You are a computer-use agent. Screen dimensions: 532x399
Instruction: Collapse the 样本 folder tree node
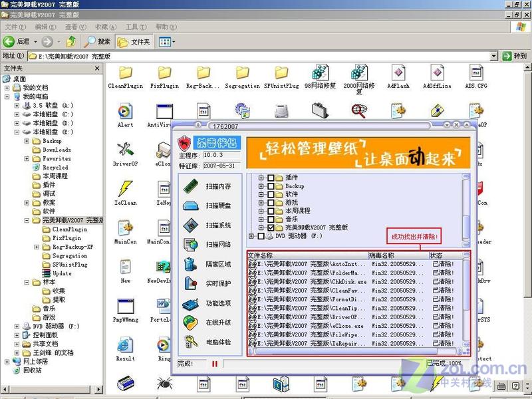[x=27, y=282]
